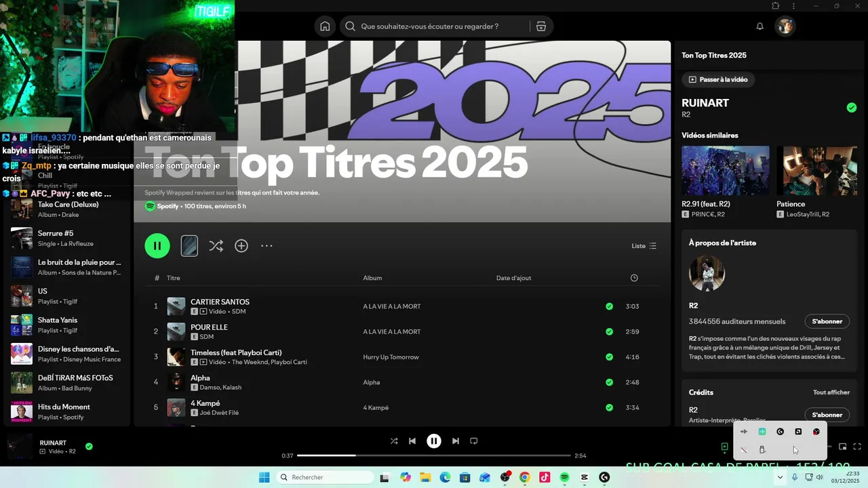The height and width of the screenshot is (488, 868).
Task: Open 'Le bruit de la pluie' album in sidebar
Action: point(68,267)
